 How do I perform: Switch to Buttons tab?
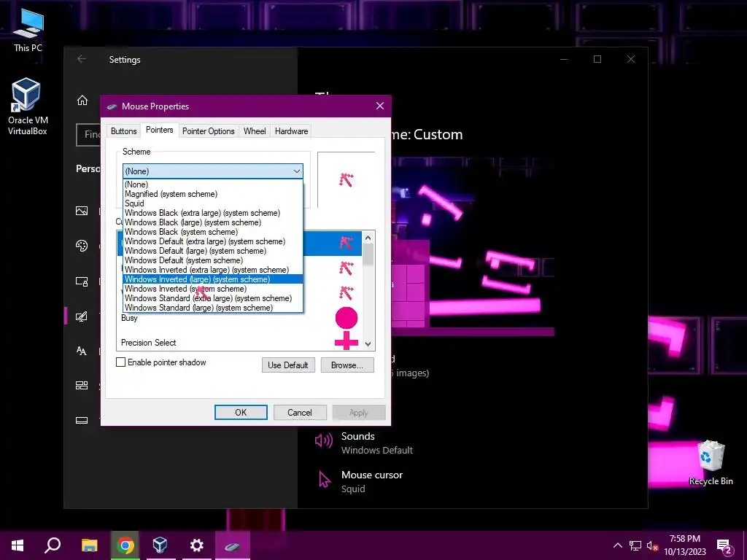tap(124, 131)
